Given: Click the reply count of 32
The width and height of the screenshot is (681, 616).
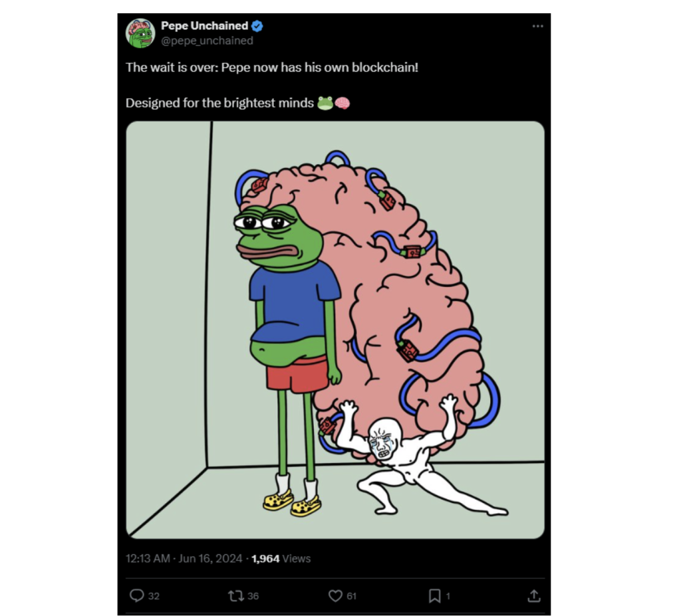Looking at the screenshot, I should tap(154, 596).
